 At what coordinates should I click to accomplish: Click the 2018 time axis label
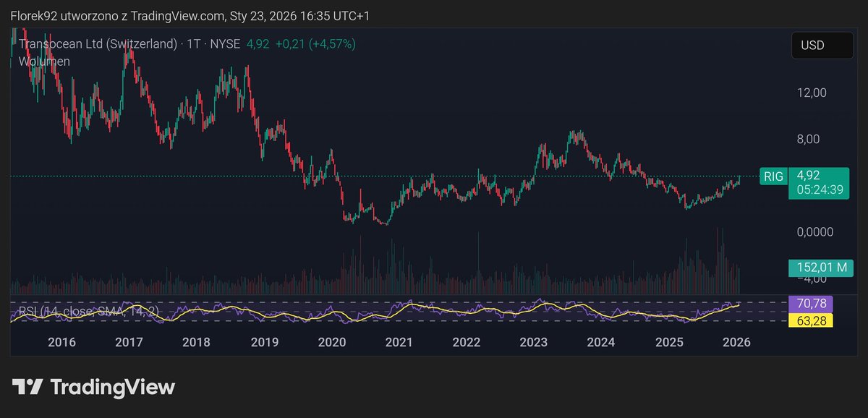point(197,342)
